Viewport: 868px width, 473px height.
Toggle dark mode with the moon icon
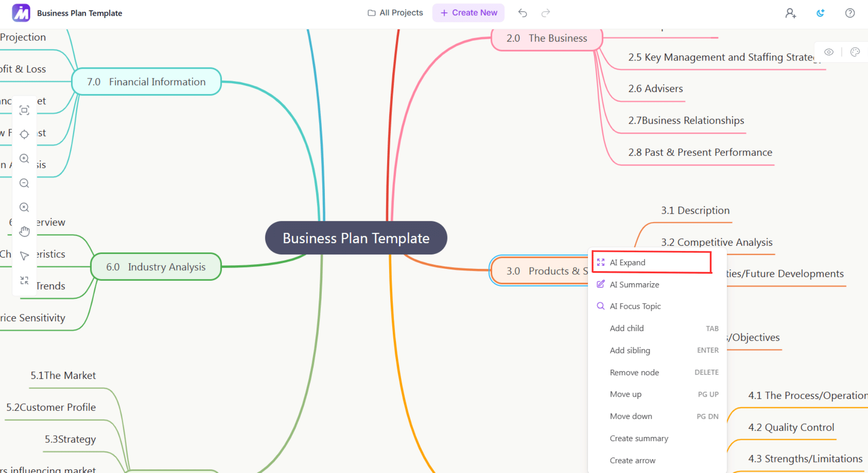[x=820, y=13]
